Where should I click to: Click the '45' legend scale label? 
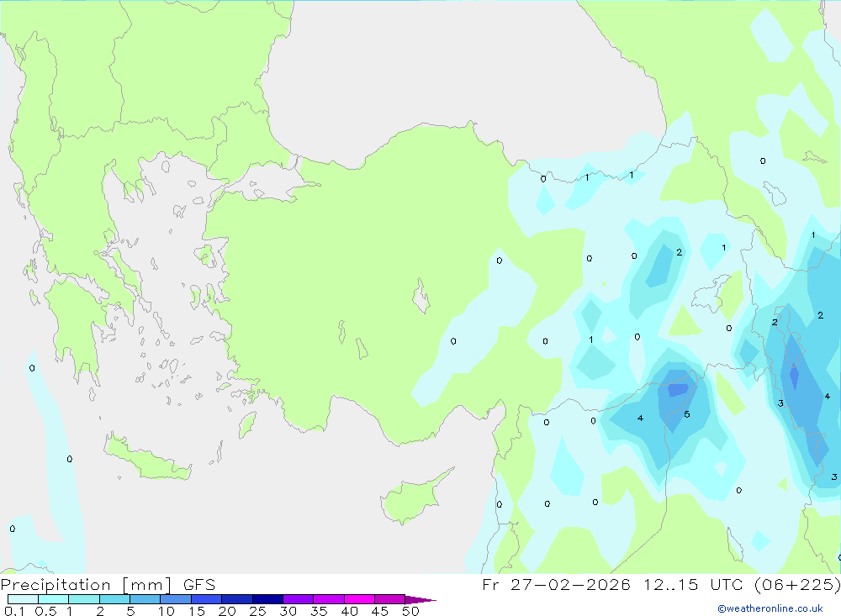coord(380,611)
